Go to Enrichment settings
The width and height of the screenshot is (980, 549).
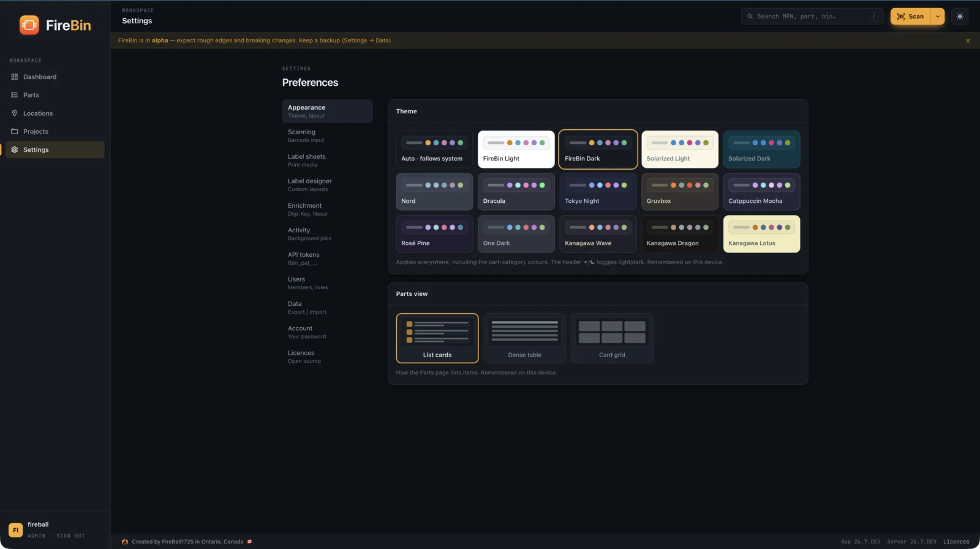pyautogui.click(x=327, y=209)
